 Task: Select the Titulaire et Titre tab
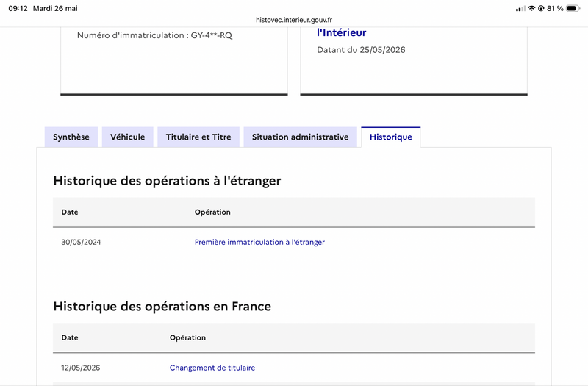(x=198, y=137)
